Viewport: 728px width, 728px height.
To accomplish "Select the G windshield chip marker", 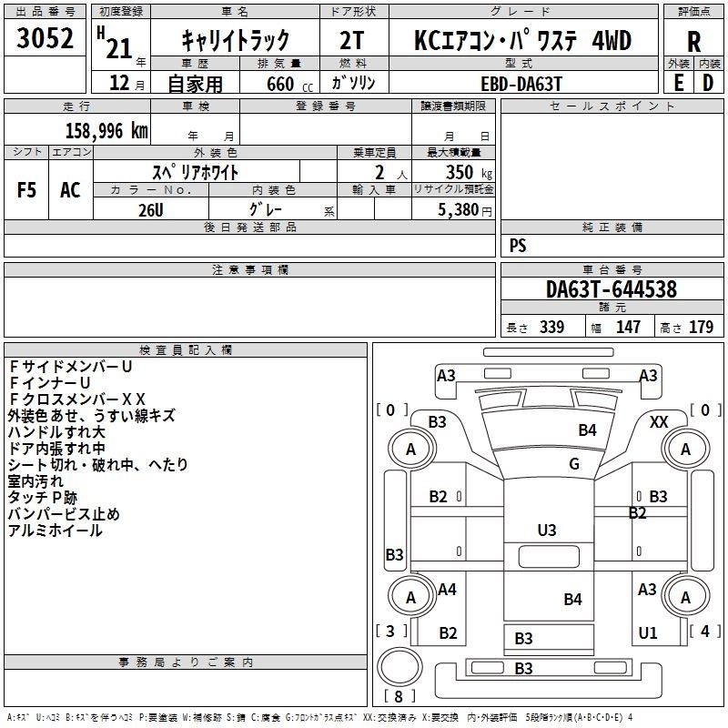I will [x=574, y=464].
